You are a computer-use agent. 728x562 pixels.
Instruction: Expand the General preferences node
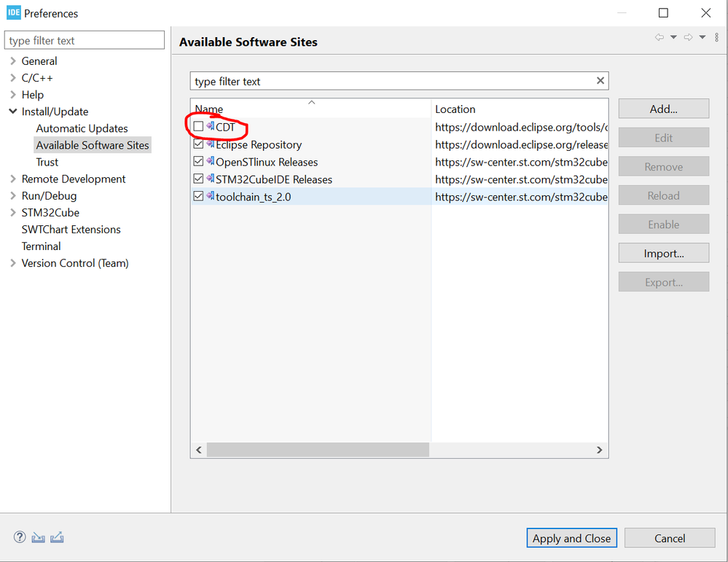[x=13, y=61]
